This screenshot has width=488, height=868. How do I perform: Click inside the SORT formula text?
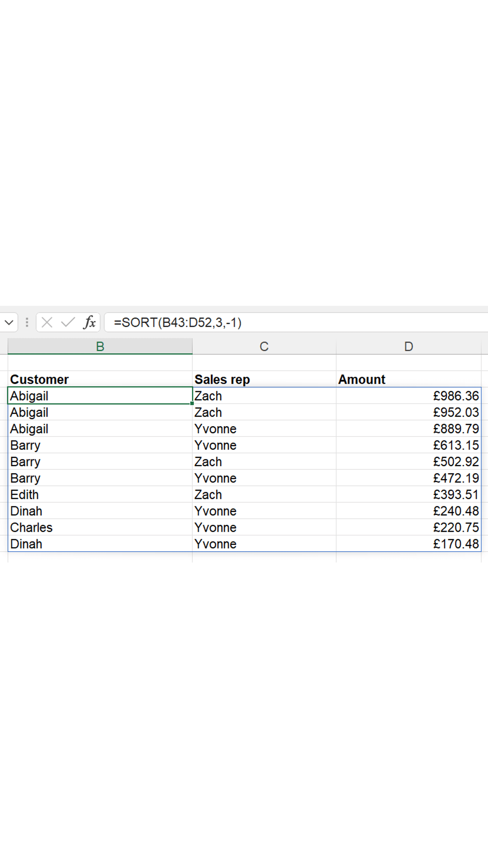tap(178, 323)
